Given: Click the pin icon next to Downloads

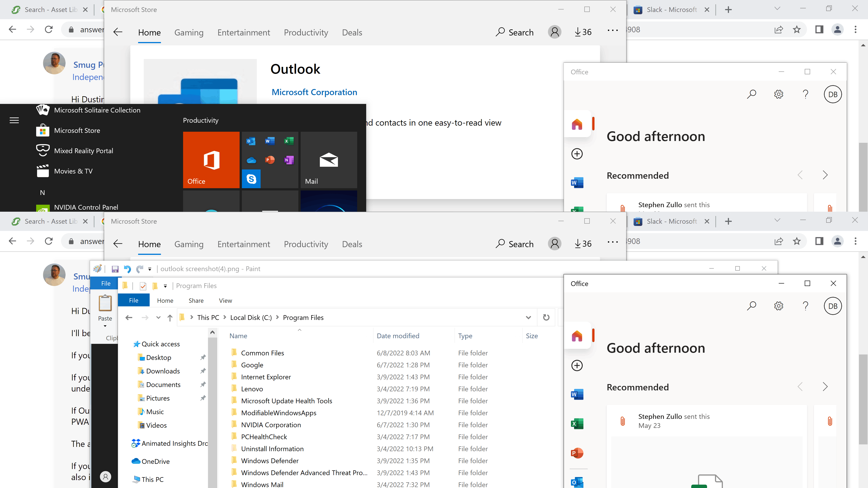Looking at the screenshot, I should pos(203,371).
